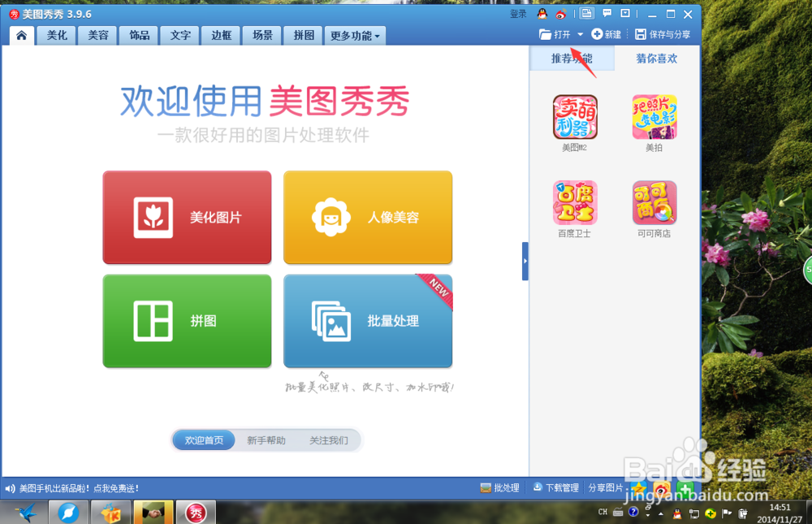The image size is (812, 524).
Task: Open the blue round browser taskbar icon
Action: pos(68,513)
